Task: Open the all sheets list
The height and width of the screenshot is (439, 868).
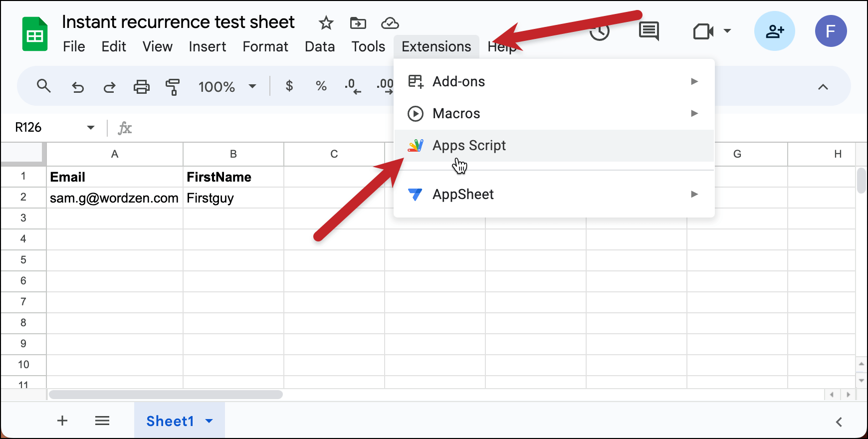Action: click(102, 421)
